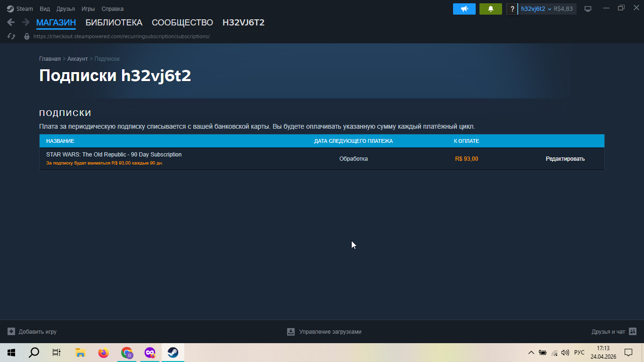This screenshot has height=362, width=644.
Task: Click the Steam taskbar icon
Action: click(173, 353)
